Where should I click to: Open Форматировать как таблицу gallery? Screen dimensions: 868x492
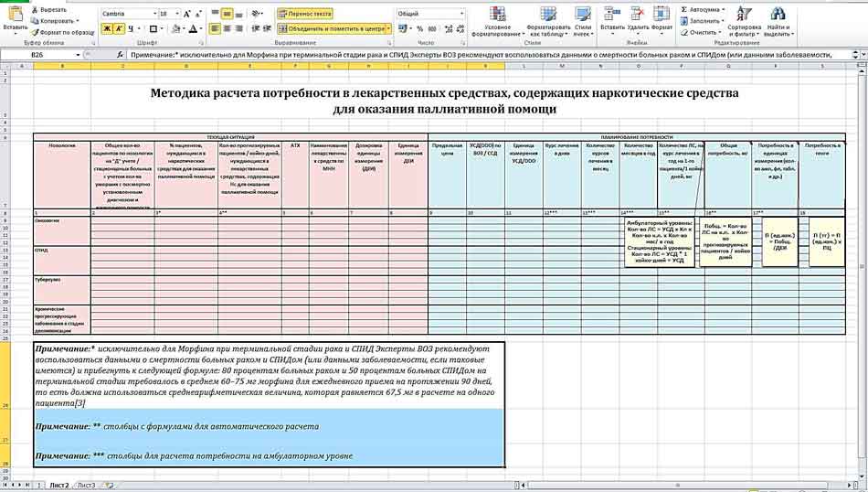pos(548,22)
